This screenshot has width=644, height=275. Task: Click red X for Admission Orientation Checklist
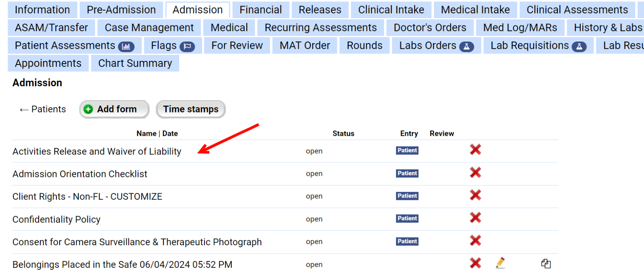tap(475, 173)
